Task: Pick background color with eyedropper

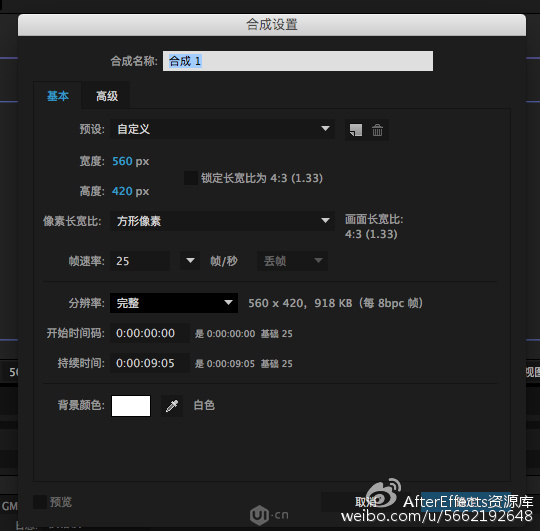Action: [x=172, y=406]
